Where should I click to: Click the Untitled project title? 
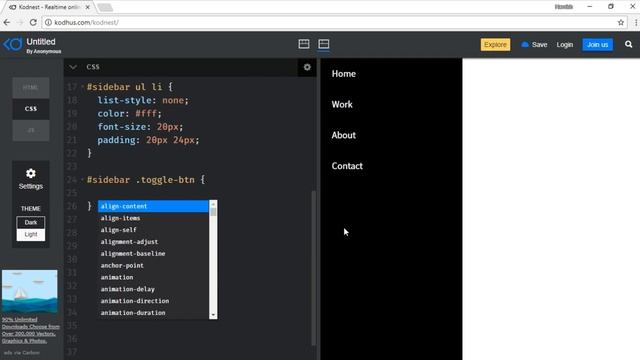41,42
